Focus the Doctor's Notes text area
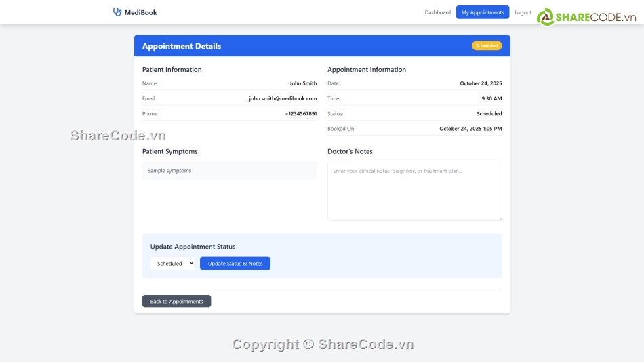The width and height of the screenshot is (644, 362). pyautogui.click(x=414, y=190)
